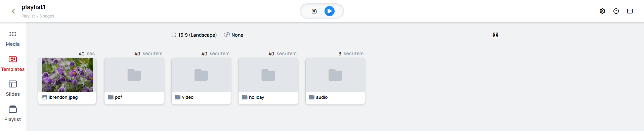Open the 16:9 (Landscape) aspect ratio selector
The width and height of the screenshot is (644, 131).
pos(194,35)
